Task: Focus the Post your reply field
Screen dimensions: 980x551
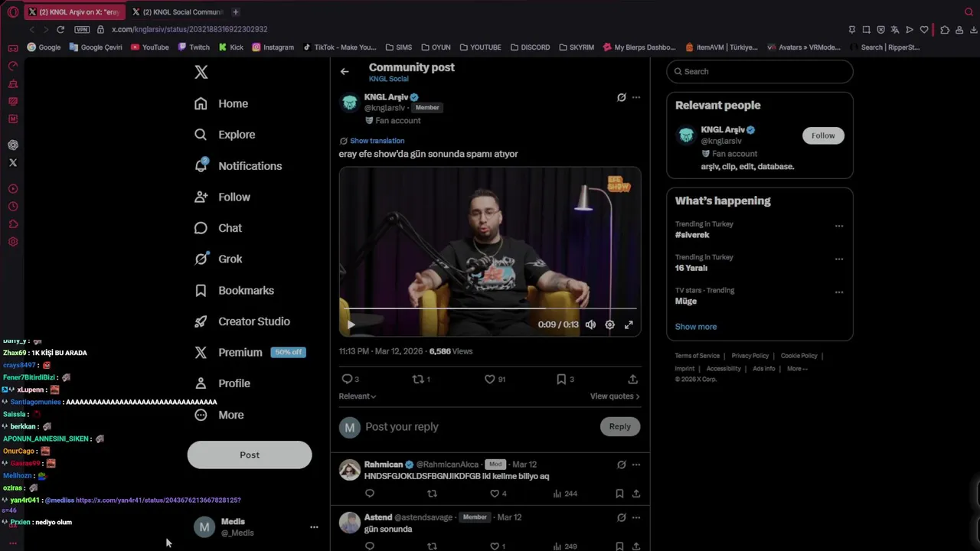Action: pyautogui.click(x=479, y=427)
